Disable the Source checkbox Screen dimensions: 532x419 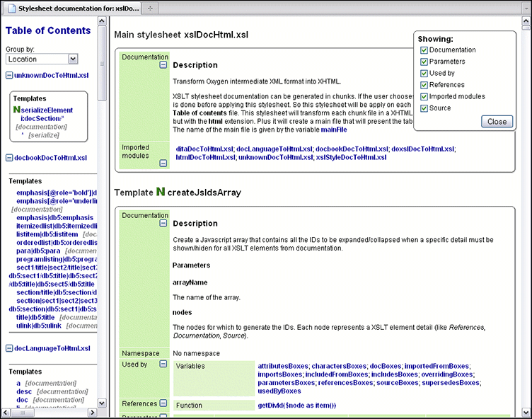point(424,108)
